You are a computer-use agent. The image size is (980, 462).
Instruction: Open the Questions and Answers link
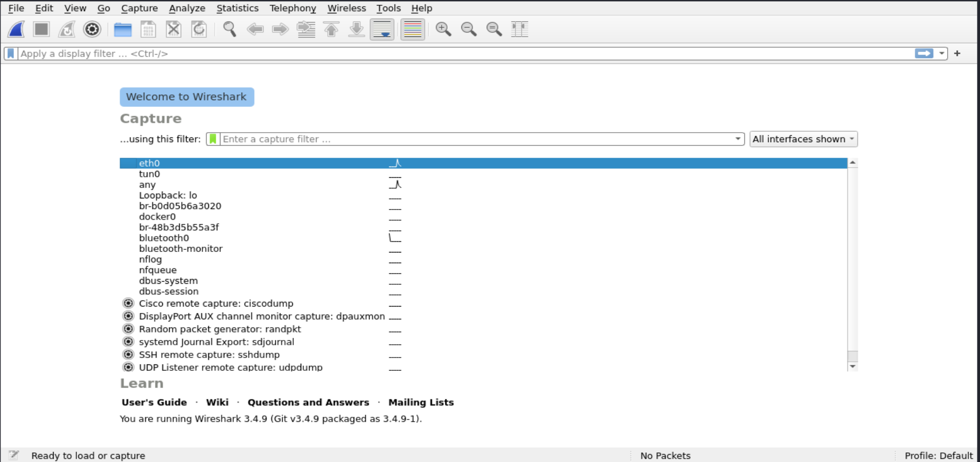[308, 402]
